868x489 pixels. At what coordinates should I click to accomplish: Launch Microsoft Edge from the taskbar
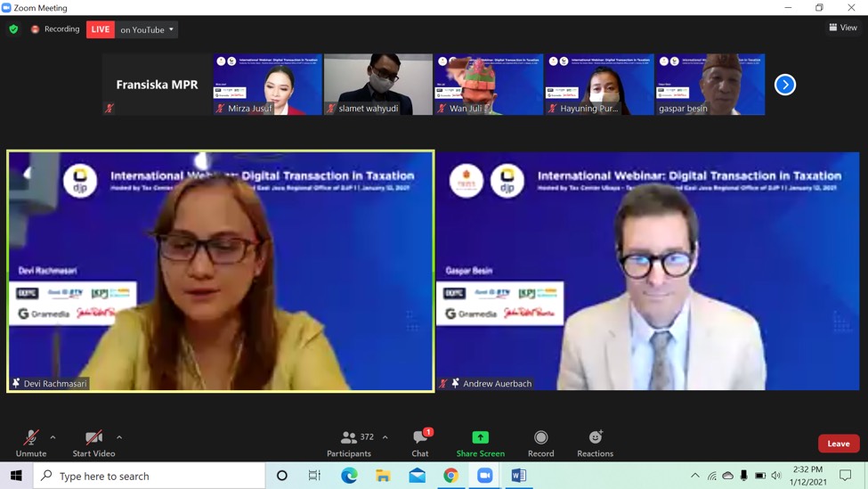tap(349, 476)
